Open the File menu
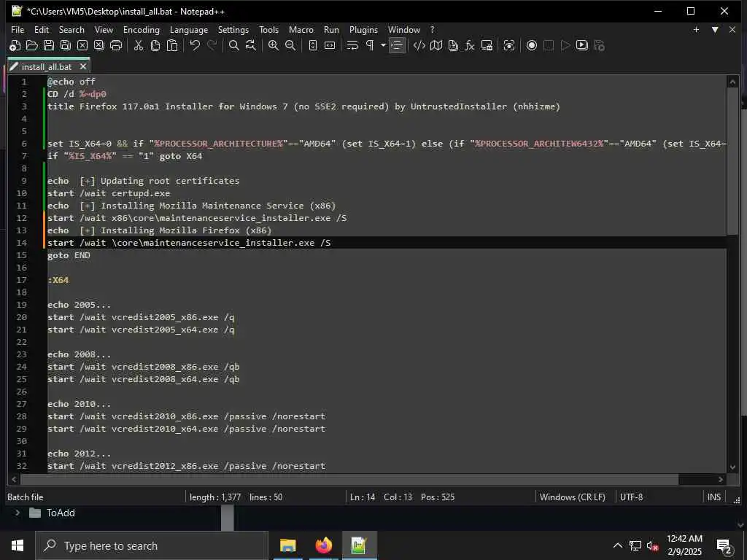This screenshot has width=747, height=560. coord(18,29)
